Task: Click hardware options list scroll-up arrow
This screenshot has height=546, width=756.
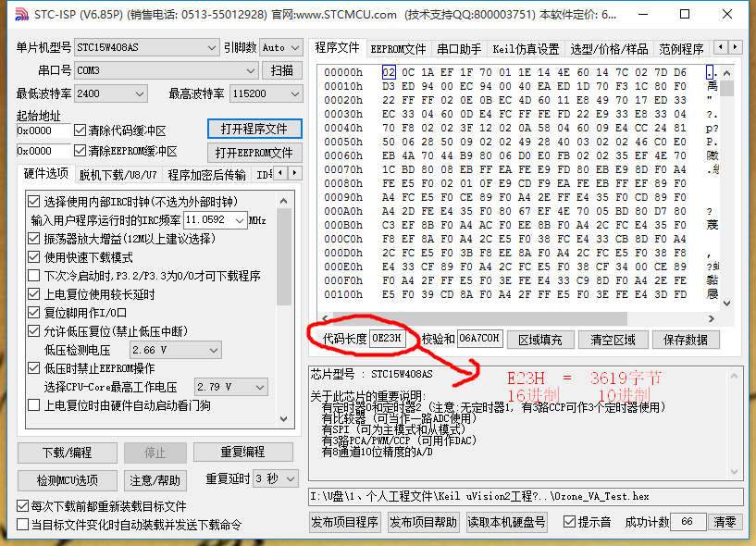Action: tap(284, 201)
